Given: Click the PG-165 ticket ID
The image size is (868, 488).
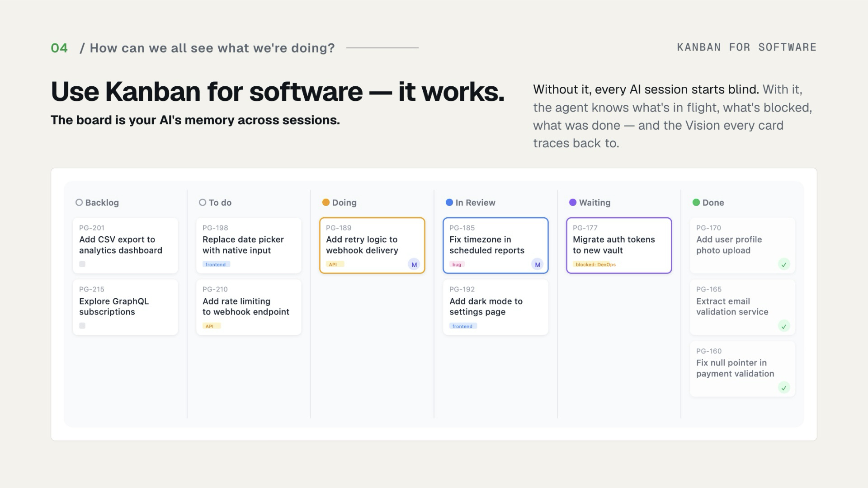Looking at the screenshot, I should click(x=709, y=289).
